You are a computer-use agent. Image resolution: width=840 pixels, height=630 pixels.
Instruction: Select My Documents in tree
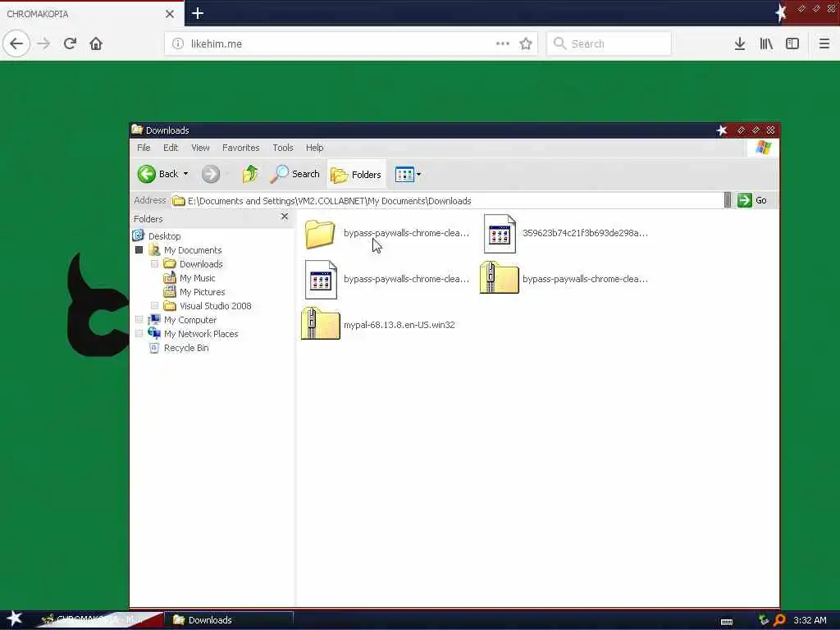click(x=192, y=250)
